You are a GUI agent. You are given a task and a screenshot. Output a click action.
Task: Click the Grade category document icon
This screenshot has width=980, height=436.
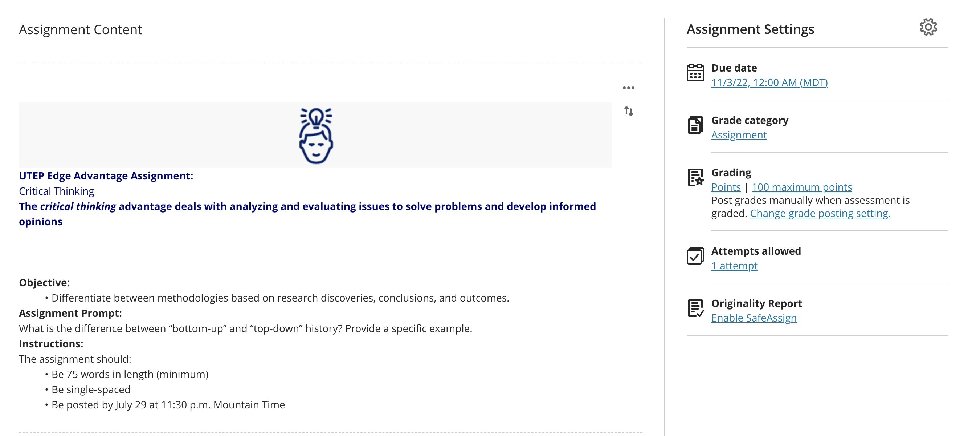695,125
